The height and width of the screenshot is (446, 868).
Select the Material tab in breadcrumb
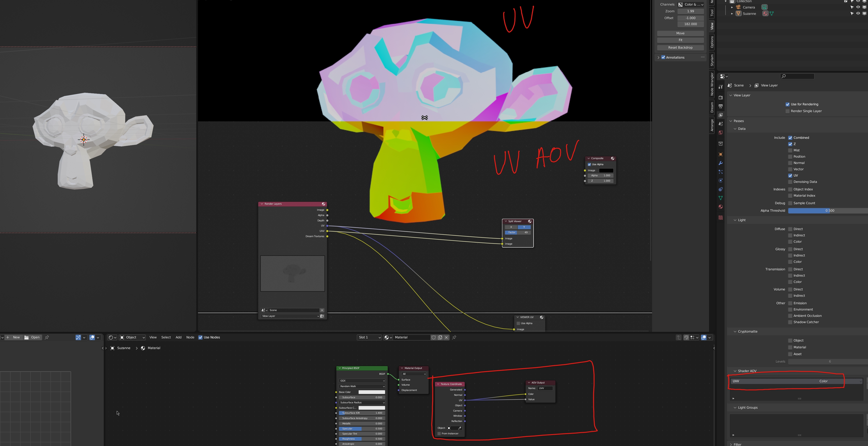tap(153, 348)
